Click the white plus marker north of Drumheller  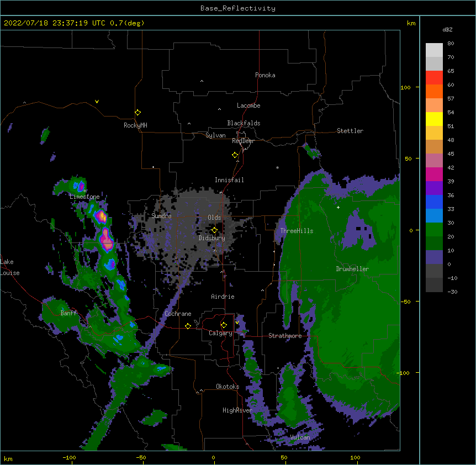[x=338, y=207]
